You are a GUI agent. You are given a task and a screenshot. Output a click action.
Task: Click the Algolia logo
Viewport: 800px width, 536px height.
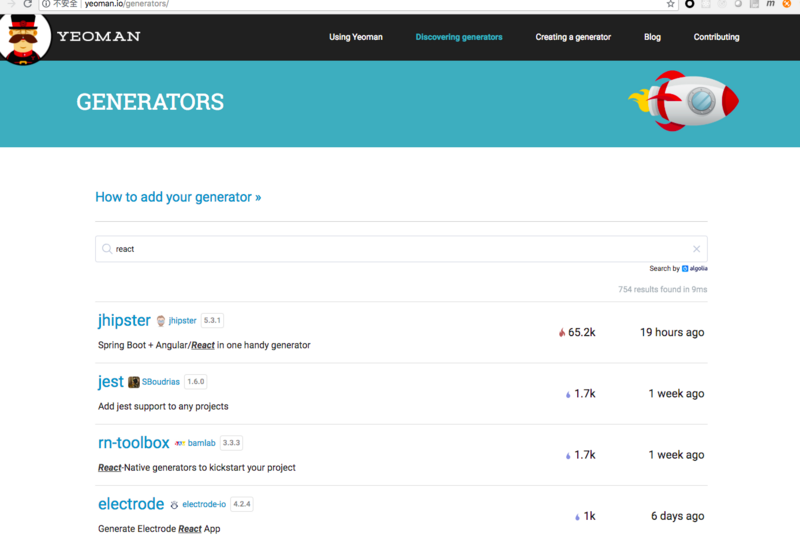pos(695,268)
